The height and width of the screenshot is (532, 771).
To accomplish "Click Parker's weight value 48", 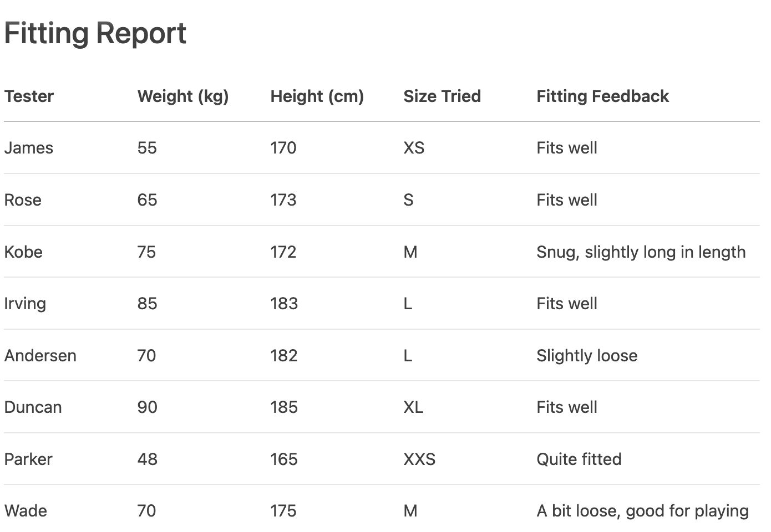I will click(x=147, y=459).
